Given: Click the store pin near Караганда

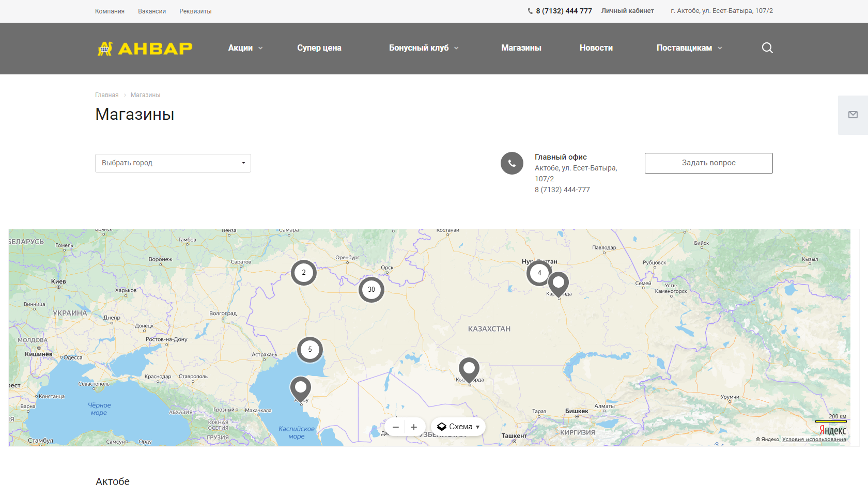Looking at the screenshot, I should [559, 285].
